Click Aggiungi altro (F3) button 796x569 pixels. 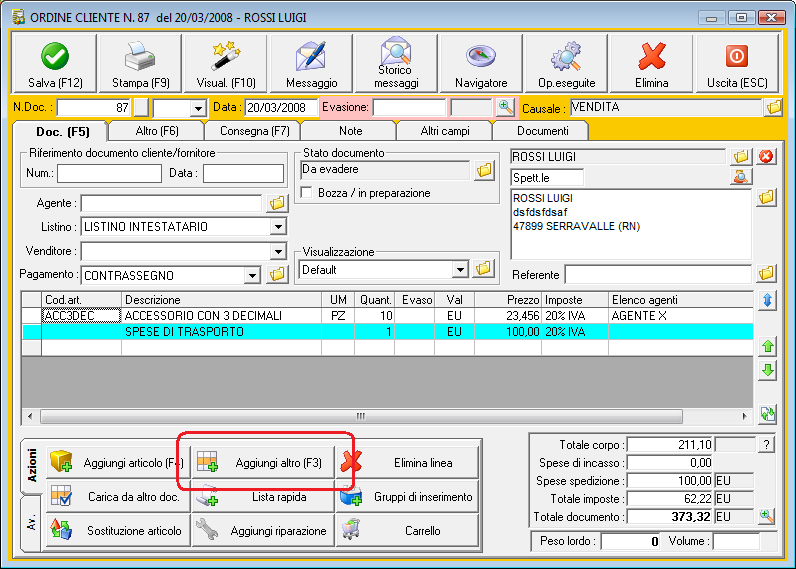[263, 463]
